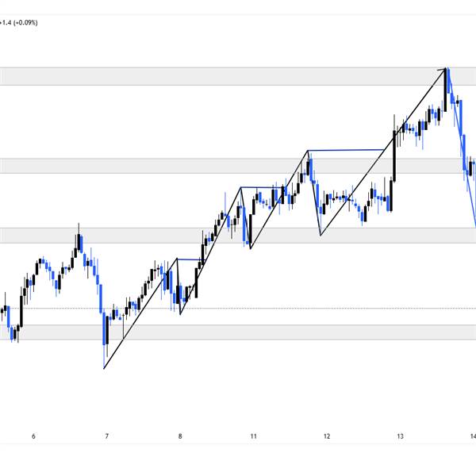Viewport: 476px width, 476px height.
Task: Click the date label 6 on time axis
Action: 33,436
